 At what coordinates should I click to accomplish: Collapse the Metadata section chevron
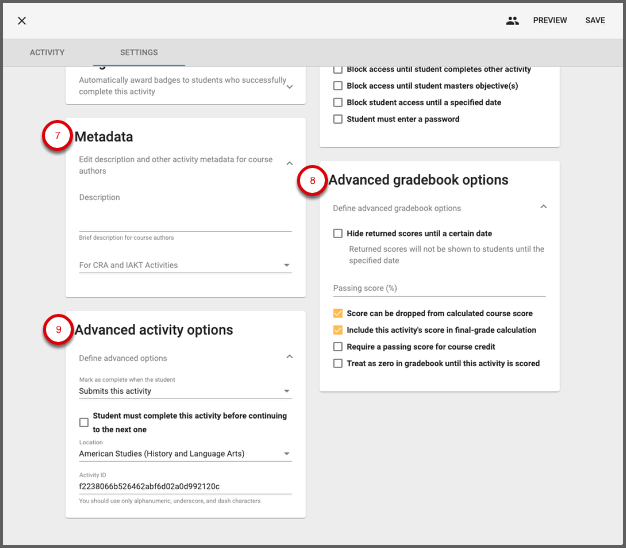(x=289, y=163)
